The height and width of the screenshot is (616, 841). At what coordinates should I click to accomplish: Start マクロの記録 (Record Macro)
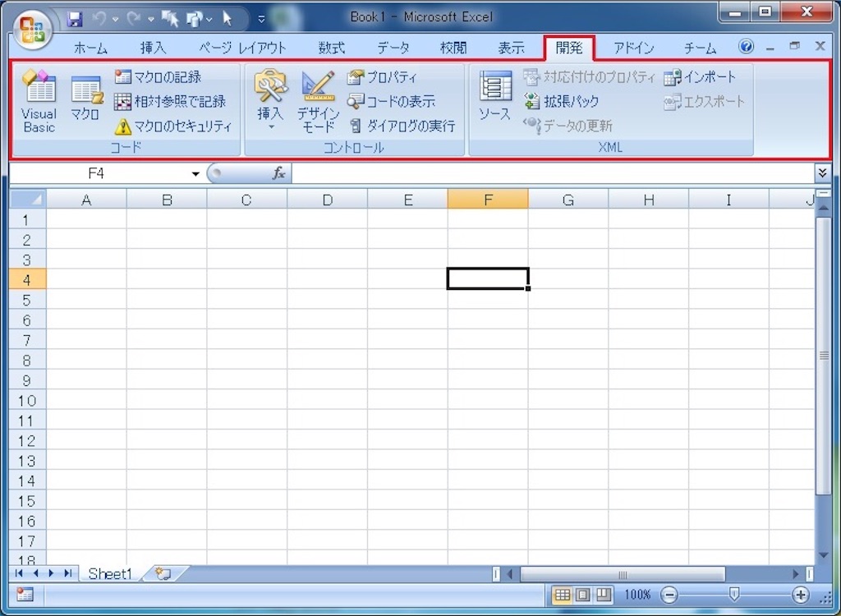pyautogui.click(x=159, y=77)
